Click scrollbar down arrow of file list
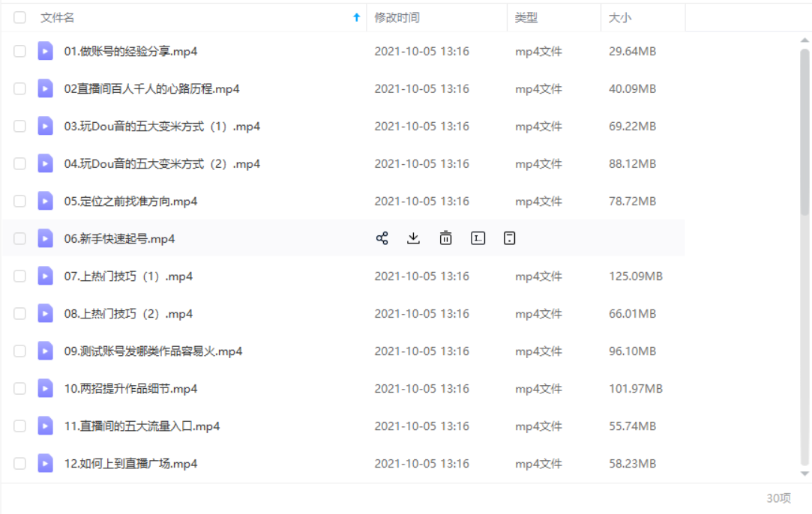The image size is (812, 514). point(805,474)
